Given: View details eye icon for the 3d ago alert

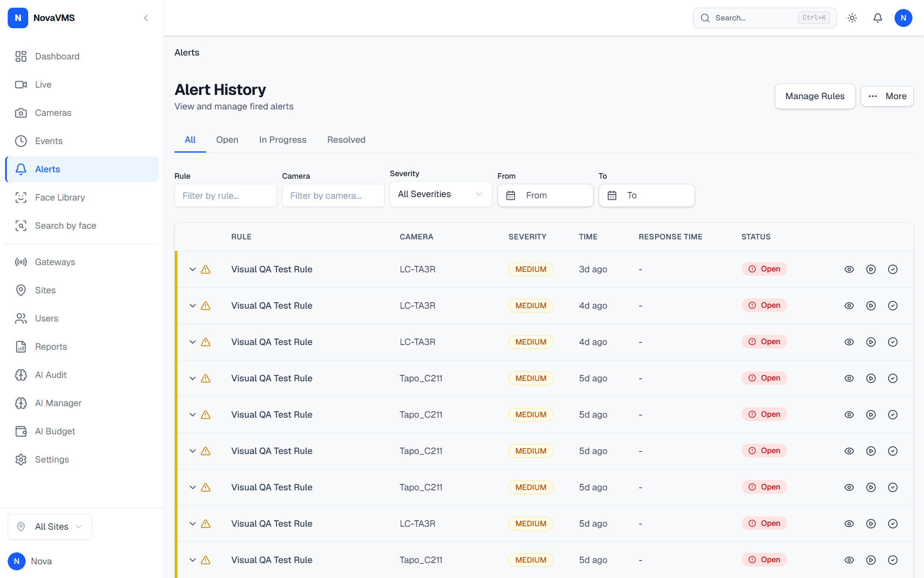Looking at the screenshot, I should (x=849, y=269).
